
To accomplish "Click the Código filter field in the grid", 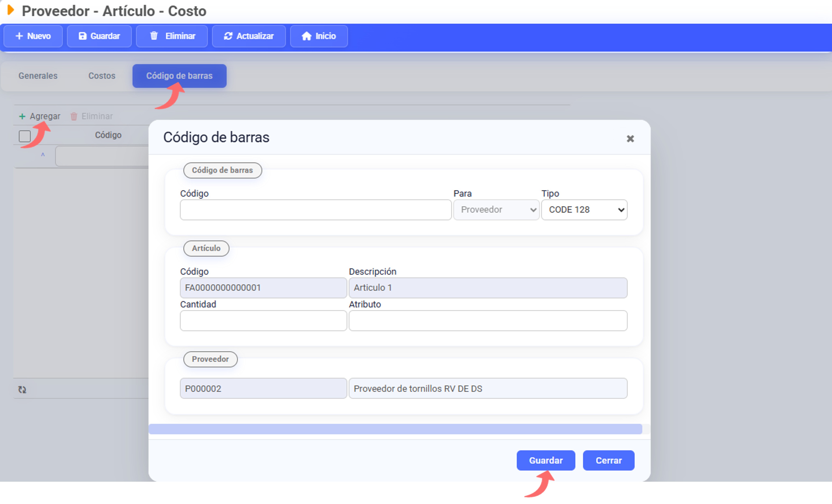I will pyautogui.click(x=102, y=156).
